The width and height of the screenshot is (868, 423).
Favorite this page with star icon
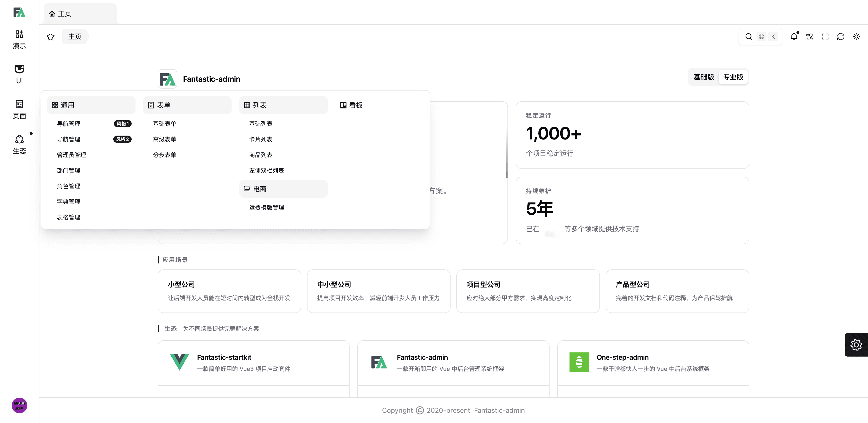tap(51, 37)
